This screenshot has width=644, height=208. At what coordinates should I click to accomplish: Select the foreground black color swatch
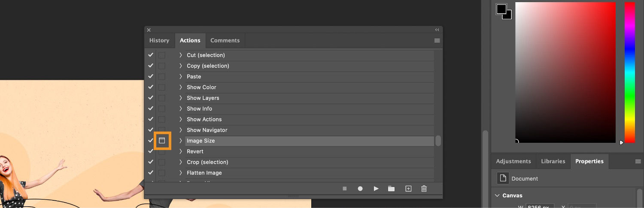(501, 9)
